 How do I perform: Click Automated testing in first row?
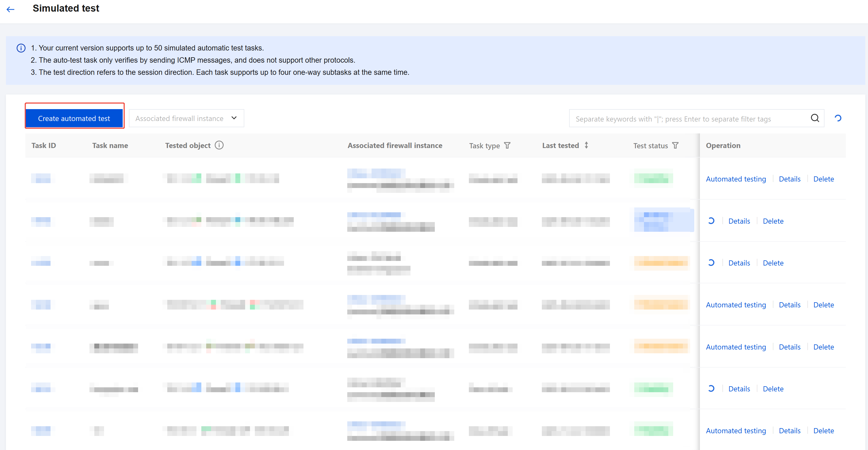(736, 179)
